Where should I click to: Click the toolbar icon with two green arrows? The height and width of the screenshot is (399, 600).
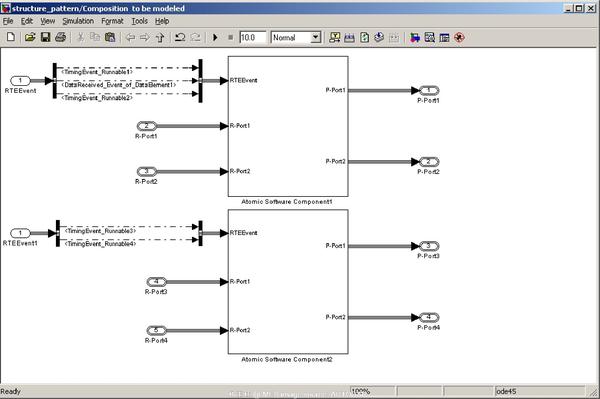click(x=365, y=37)
